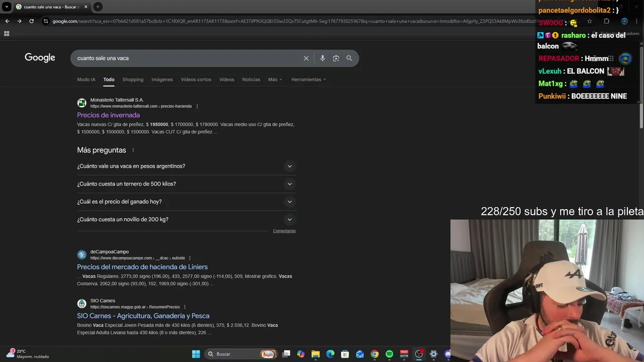644x362 pixels.
Task: Click the Google logo
Action: click(40, 58)
